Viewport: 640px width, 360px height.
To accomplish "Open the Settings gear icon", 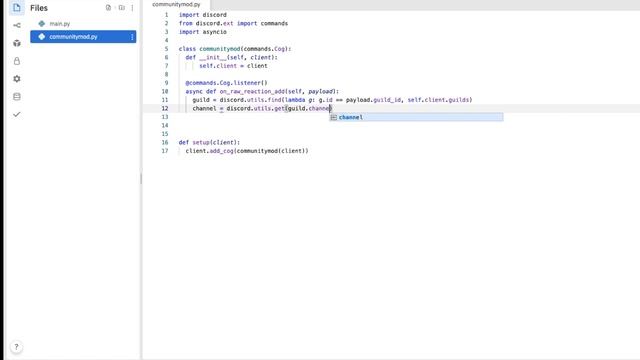I will (17, 78).
